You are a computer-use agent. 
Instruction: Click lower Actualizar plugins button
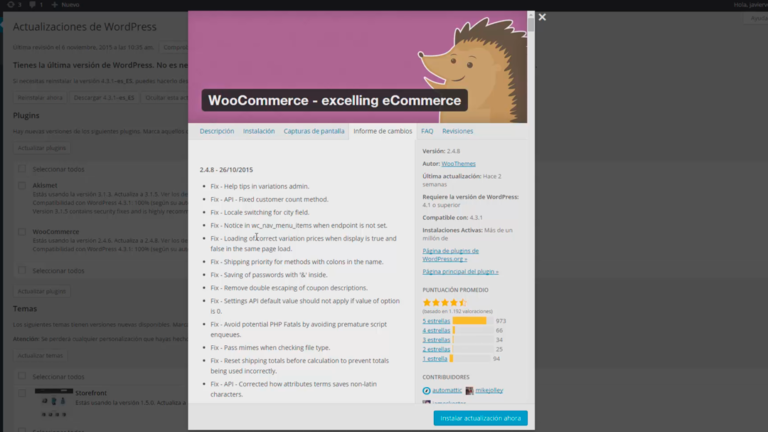point(42,291)
